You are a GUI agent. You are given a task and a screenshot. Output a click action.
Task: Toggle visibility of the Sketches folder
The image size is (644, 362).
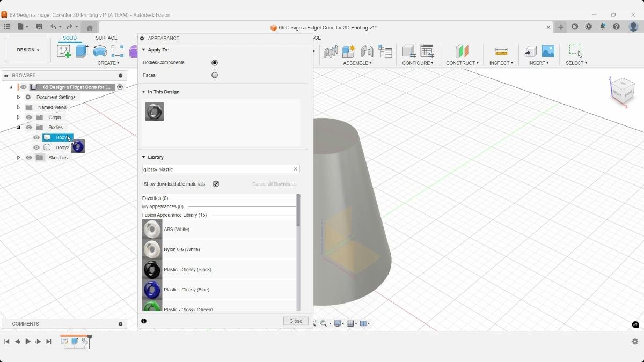point(29,158)
